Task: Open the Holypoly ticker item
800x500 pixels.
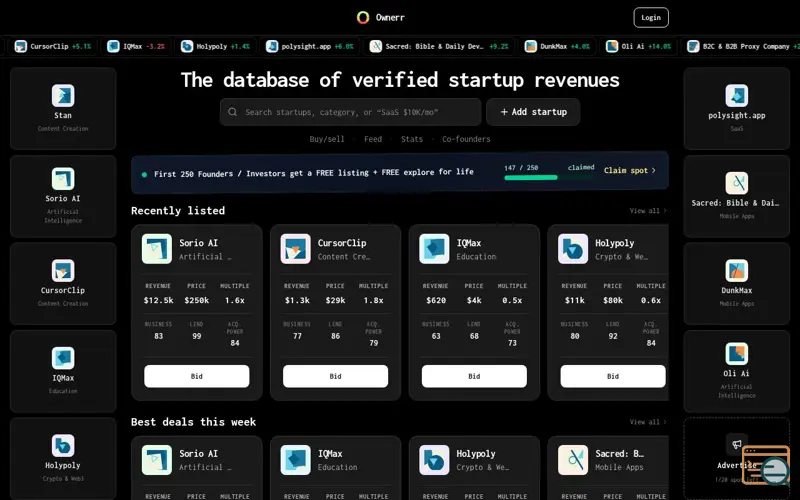Action: (215, 46)
